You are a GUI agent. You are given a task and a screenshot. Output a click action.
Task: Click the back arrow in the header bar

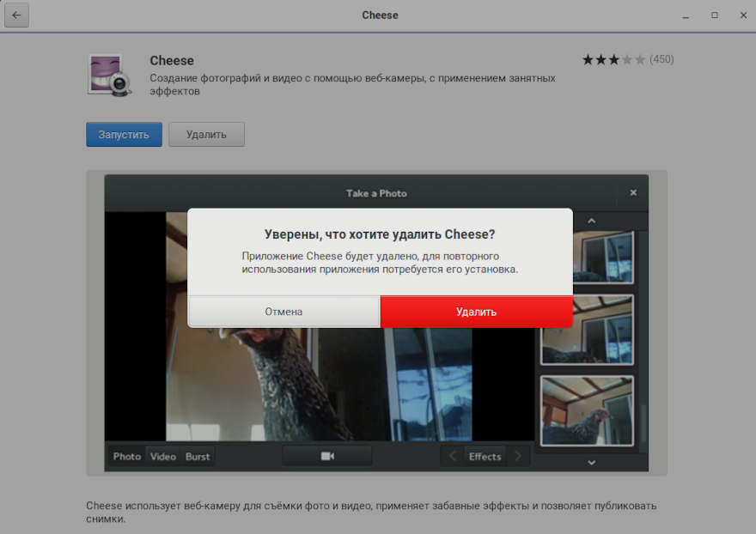coord(16,15)
